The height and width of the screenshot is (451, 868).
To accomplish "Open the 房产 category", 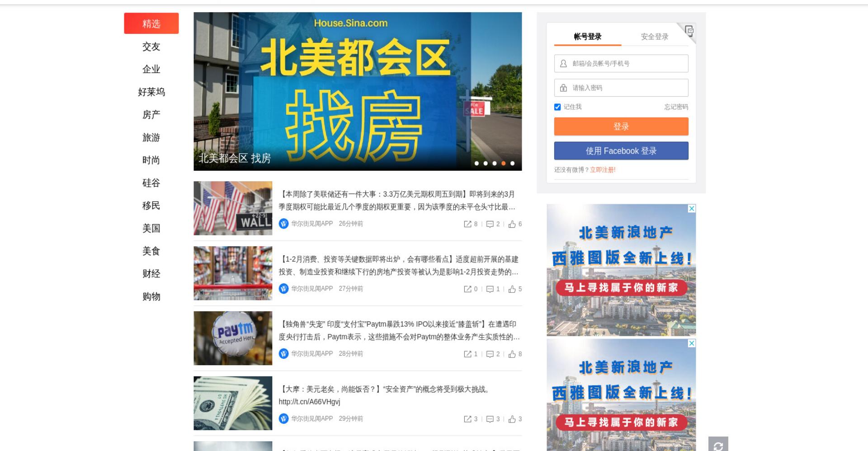I will pos(151,115).
